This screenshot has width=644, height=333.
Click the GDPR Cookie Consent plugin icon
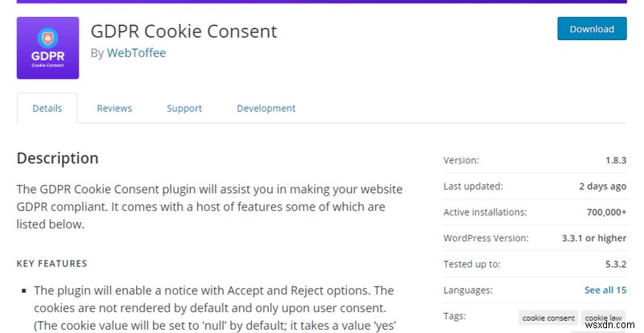pyautogui.click(x=47, y=47)
